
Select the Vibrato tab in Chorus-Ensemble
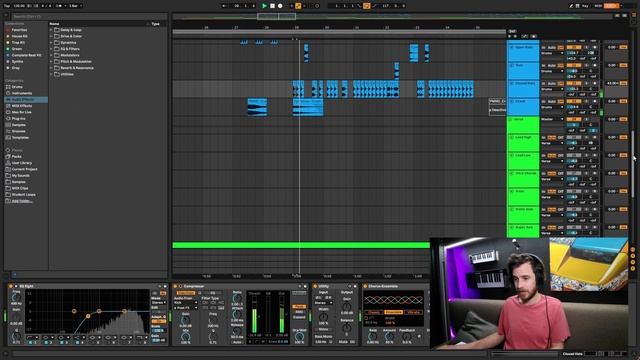413,312
